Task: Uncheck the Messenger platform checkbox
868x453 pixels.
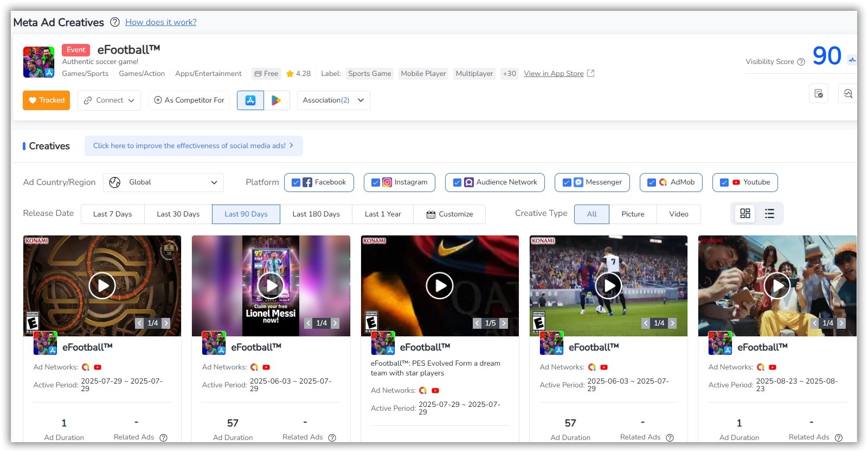Action: 567,183
